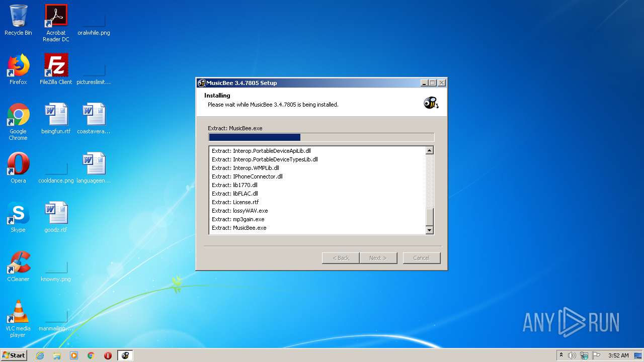Select the beingfun.rtf document icon
Screen dimensions: 644x362
(56, 119)
